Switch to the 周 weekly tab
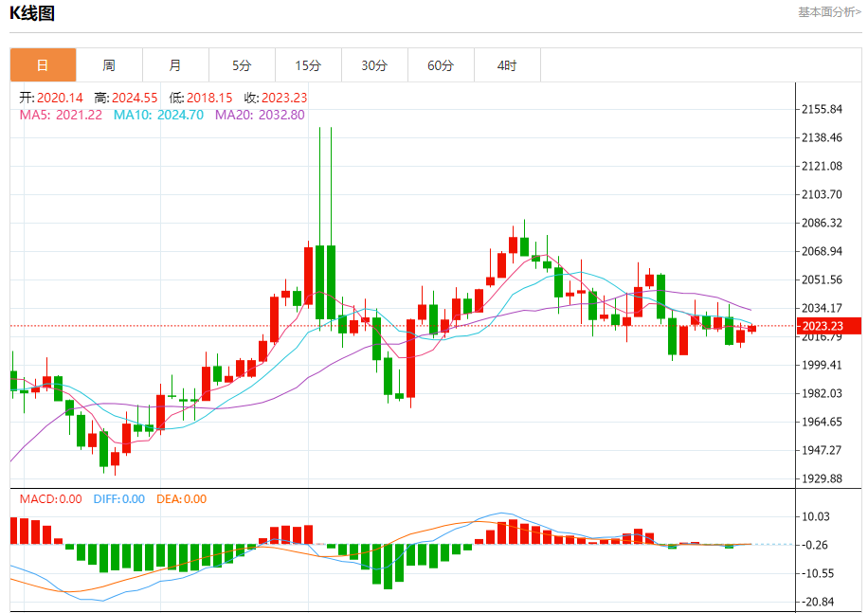This screenshot has width=868, height=613. click(x=109, y=65)
